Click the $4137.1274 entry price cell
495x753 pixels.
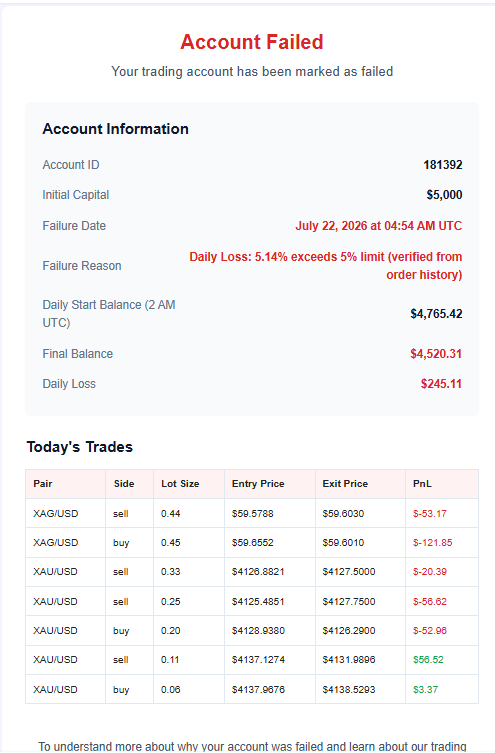258,660
